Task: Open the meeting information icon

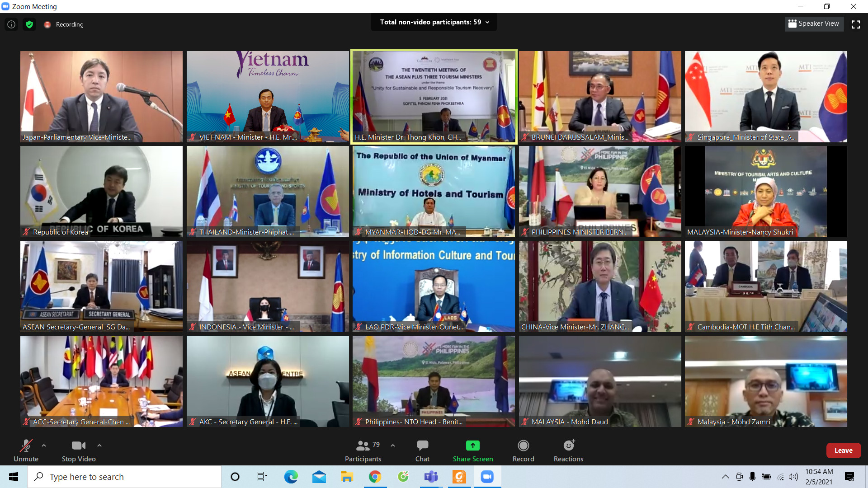Action: point(11,24)
